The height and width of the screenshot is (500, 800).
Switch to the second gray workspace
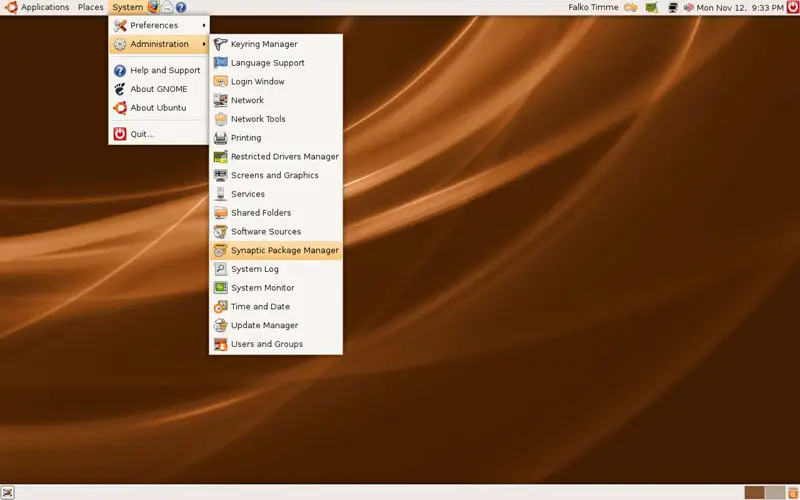[x=774, y=492]
